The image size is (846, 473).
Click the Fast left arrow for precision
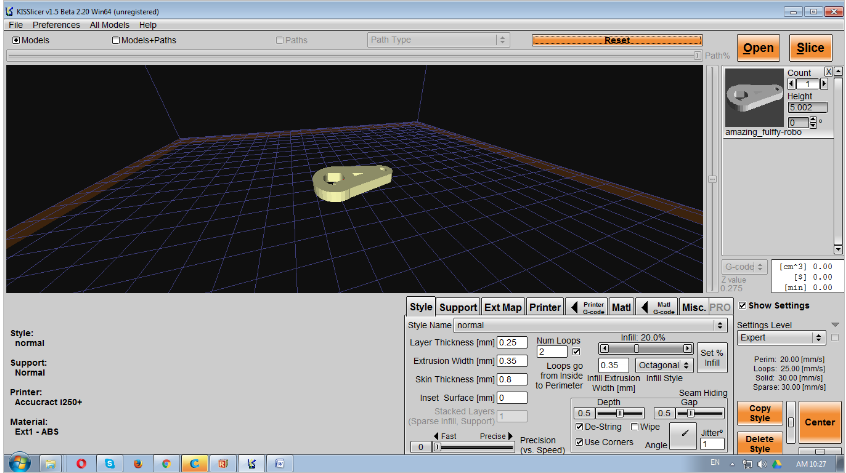coord(436,436)
